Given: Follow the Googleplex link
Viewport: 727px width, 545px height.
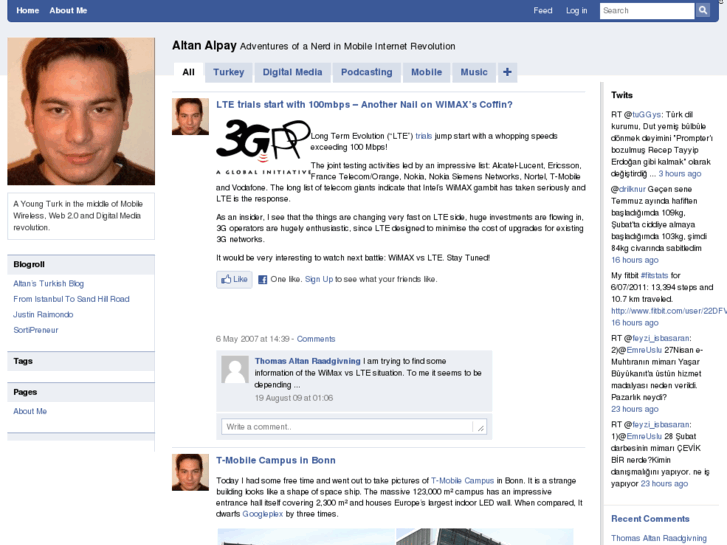Looking at the screenshot, I should point(262,514).
